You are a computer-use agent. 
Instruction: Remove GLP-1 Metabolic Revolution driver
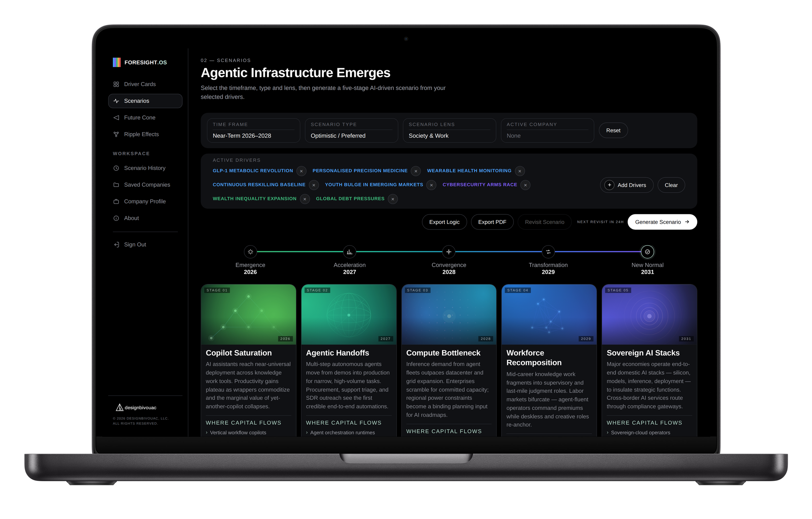click(301, 171)
